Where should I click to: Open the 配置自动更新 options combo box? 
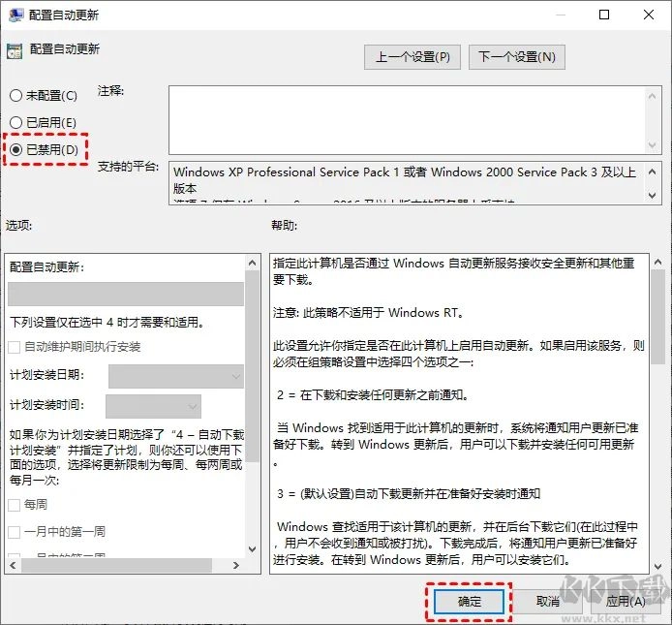pos(126,295)
